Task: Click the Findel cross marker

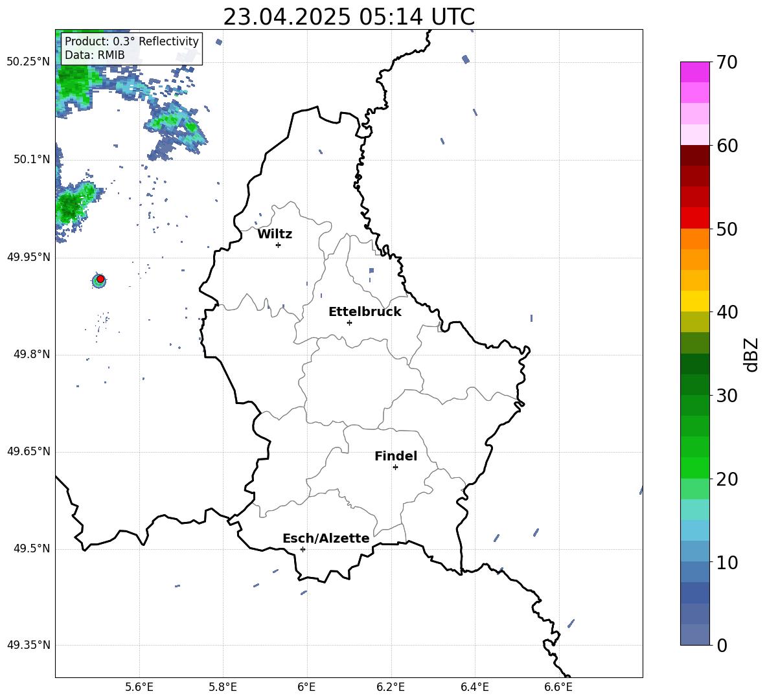Action: (396, 468)
